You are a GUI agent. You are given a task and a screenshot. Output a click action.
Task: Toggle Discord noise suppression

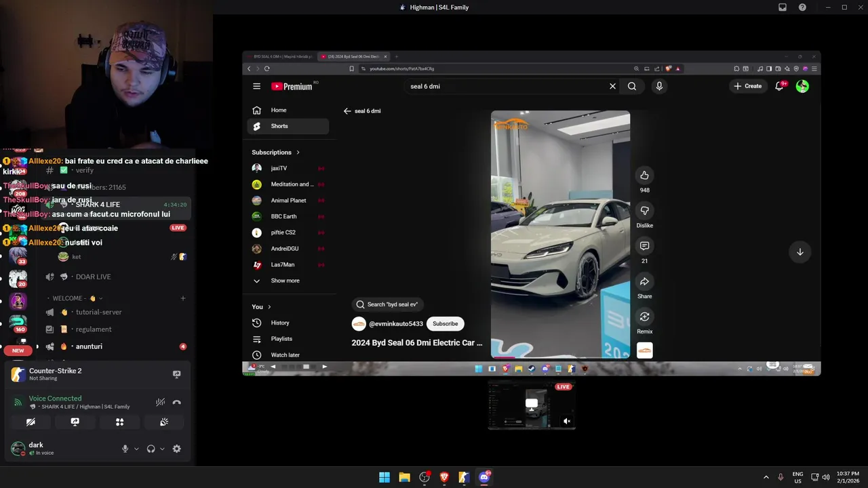coord(160,402)
